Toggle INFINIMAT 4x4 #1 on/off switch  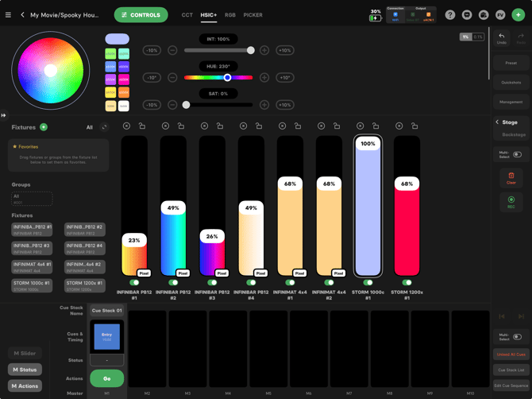[x=290, y=282]
